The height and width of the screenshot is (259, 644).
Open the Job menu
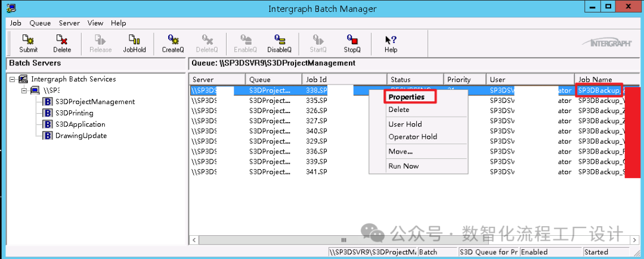16,23
